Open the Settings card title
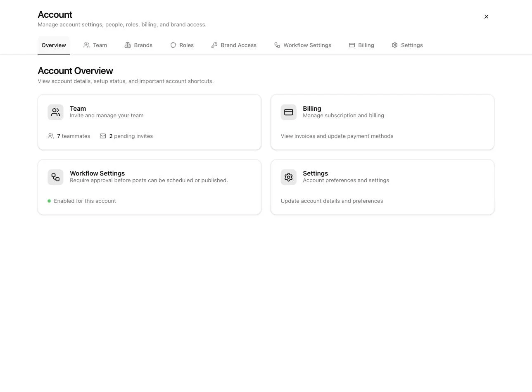 [x=315, y=173]
